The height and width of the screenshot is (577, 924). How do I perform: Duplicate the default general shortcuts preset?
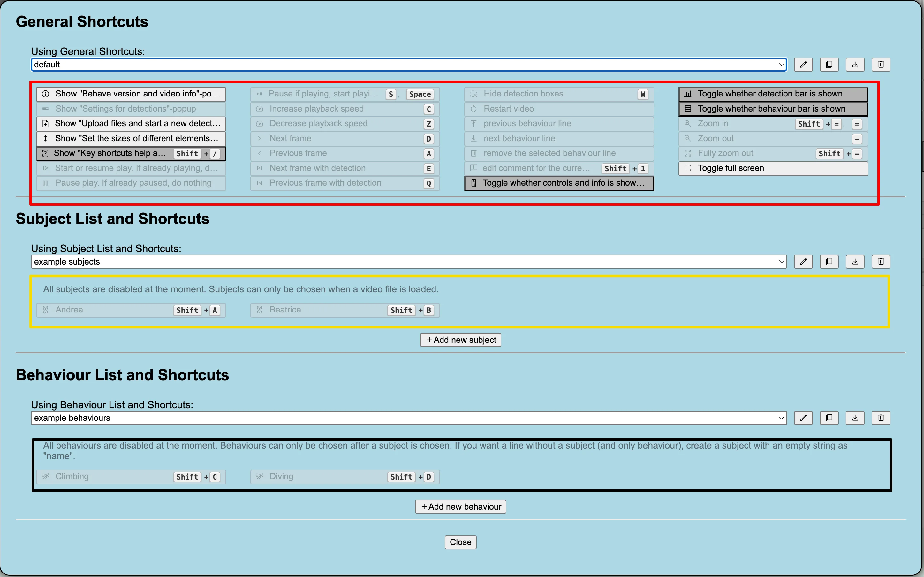(x=829, y=65)
